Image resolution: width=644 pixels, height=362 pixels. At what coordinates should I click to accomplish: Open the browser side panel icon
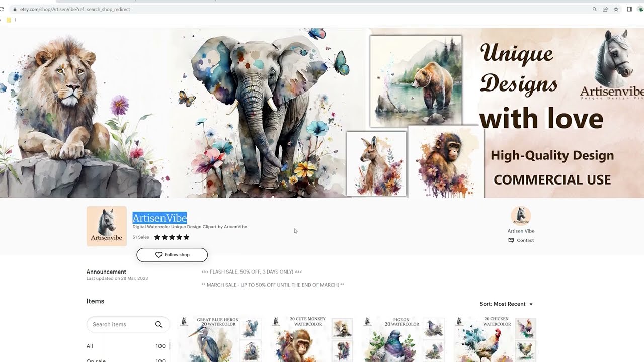tap(629, 9)
